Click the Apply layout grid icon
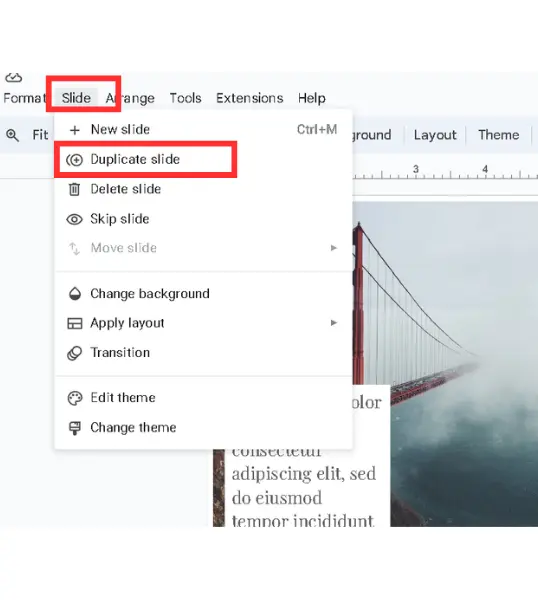Image resolution: width=538 pixels, height=600 pixels. click(x=75, y=323)
